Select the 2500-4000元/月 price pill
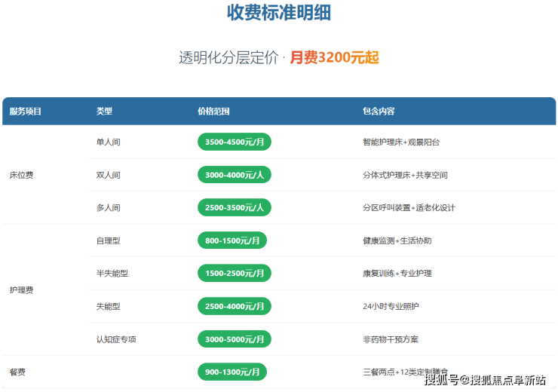 tap(234, 306)
